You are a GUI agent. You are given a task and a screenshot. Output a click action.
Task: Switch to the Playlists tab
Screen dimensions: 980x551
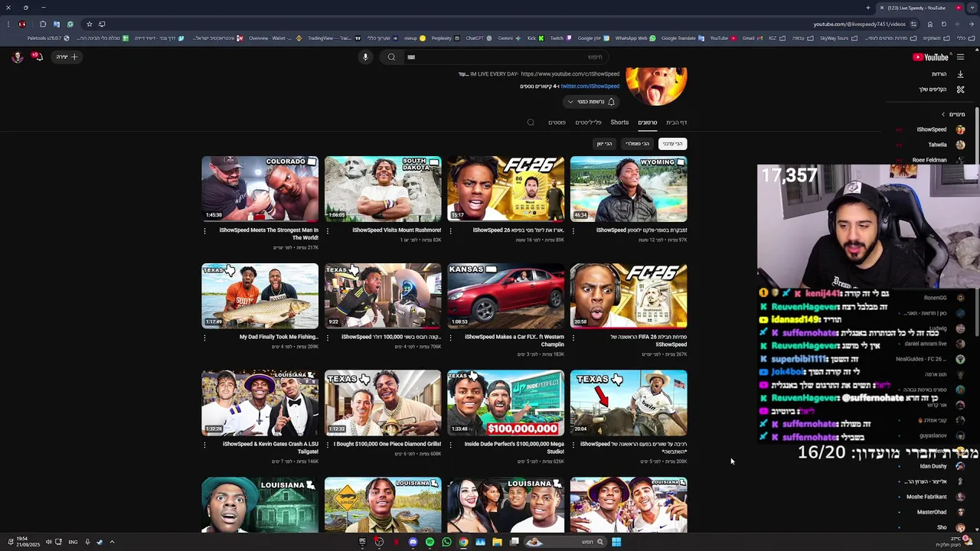coord(588,122)
